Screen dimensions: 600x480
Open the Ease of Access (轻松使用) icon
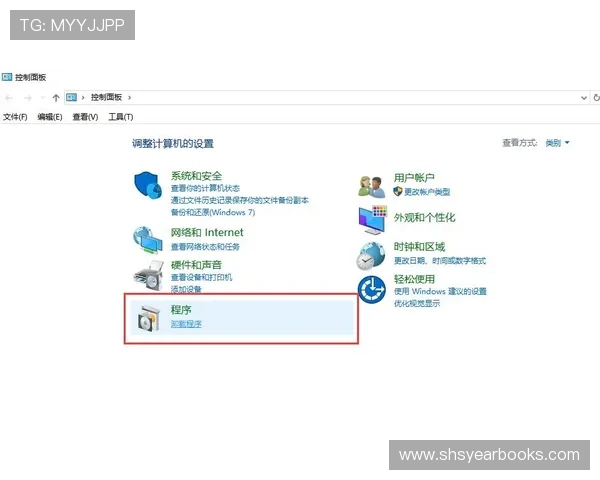tap(372, 290)
